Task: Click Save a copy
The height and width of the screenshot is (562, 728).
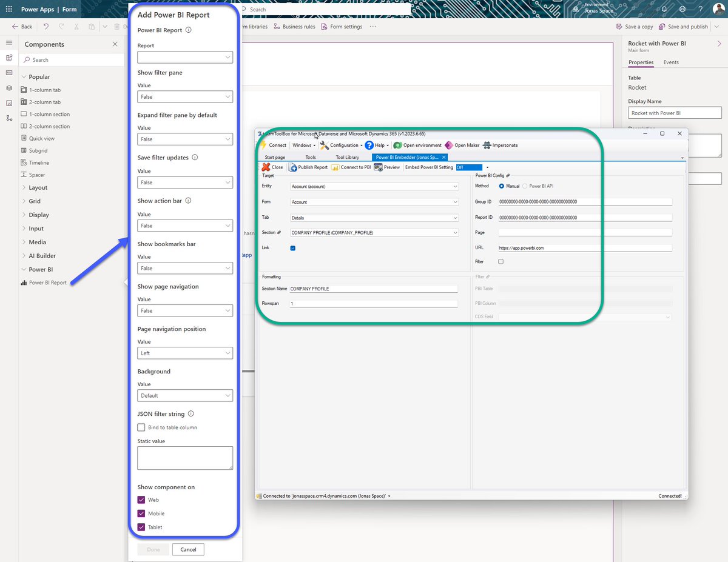Action: tap(635, 27)
